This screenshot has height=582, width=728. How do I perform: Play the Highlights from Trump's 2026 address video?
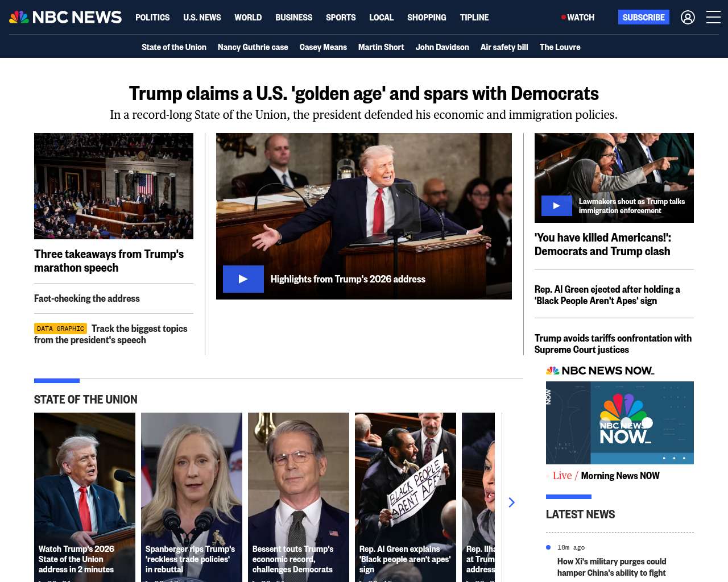[243, 279]
